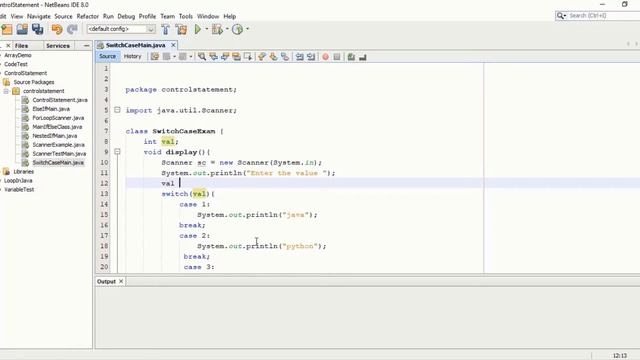The image size is (640, 360).
Task: Open the Window menu
Action: tap(208, 16)
